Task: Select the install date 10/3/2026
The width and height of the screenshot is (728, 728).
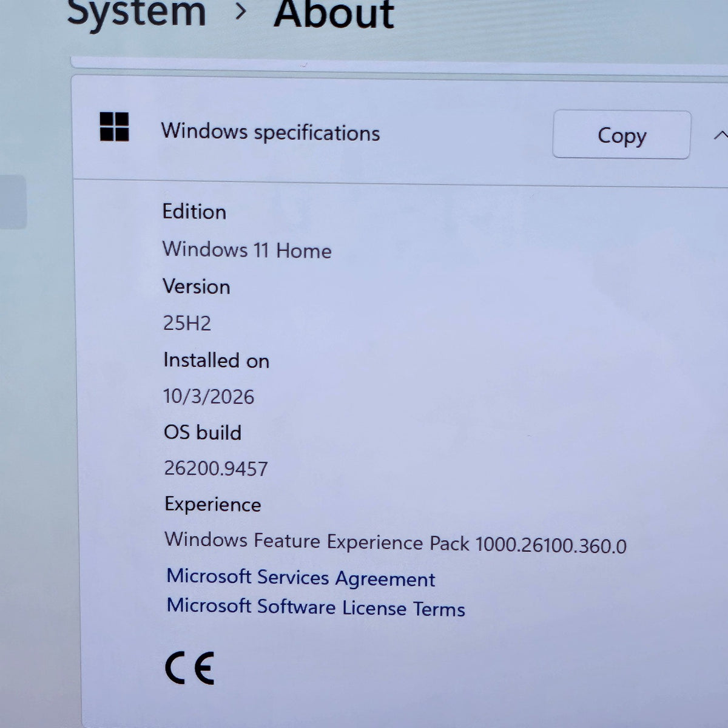Action: coord(209,396)
